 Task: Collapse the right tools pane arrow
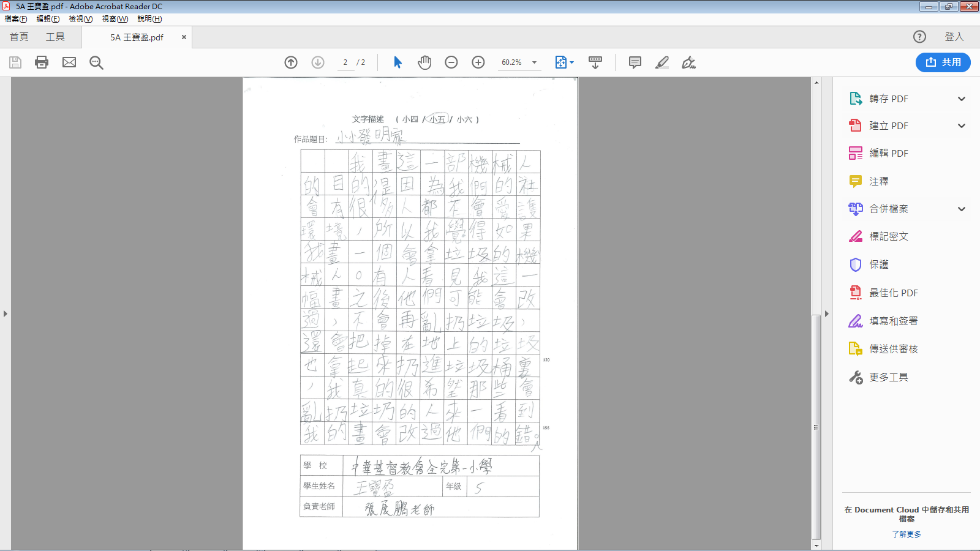point(827,313)
